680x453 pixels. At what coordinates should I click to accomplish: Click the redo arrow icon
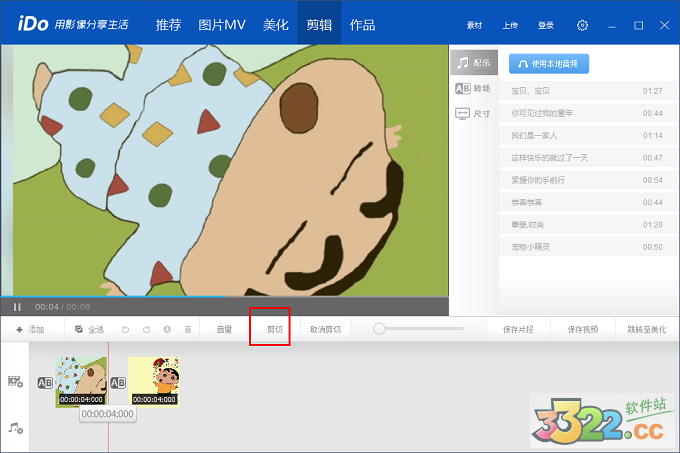tap(146, 329)
